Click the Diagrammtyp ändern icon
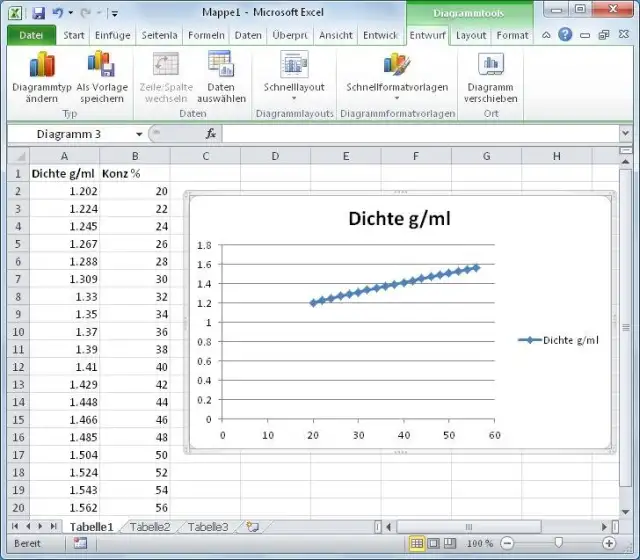The height and width of the screenshot is (560, 640). click(x=42, y=65)
